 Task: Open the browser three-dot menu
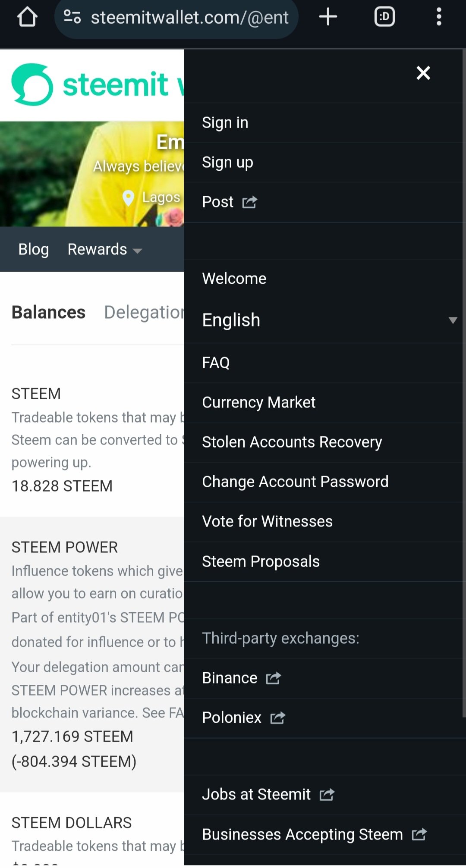(439, 17)
